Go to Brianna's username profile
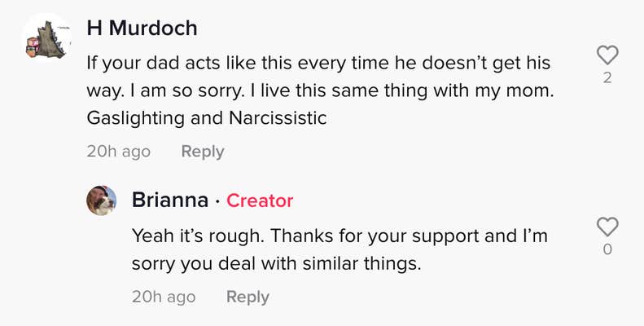This screenshot has width=644, height=326. [x=169, y=200]
